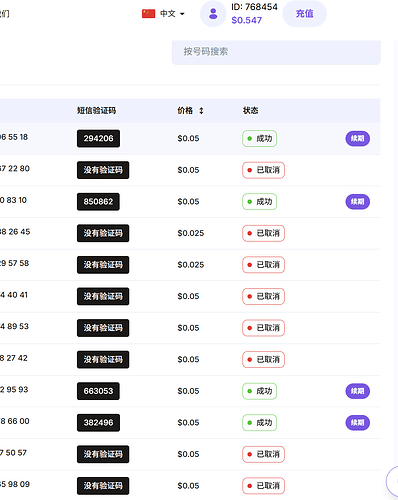The height and width of the screenshot is (500, 398).
Task: Click the ID: 768454 text
Action: click(x=254, y=7)
